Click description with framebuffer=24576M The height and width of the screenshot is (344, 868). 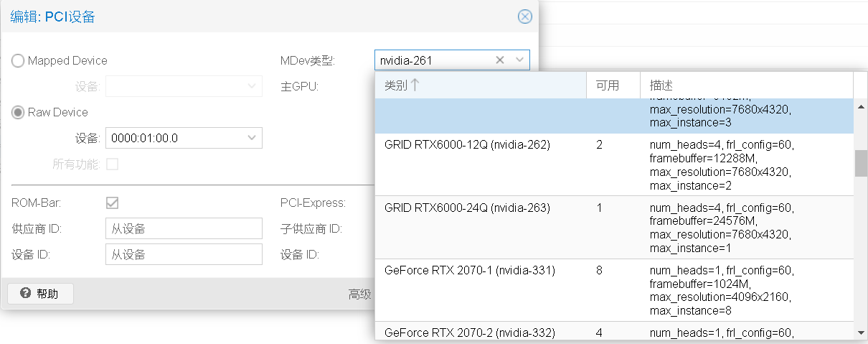[722, 228]
